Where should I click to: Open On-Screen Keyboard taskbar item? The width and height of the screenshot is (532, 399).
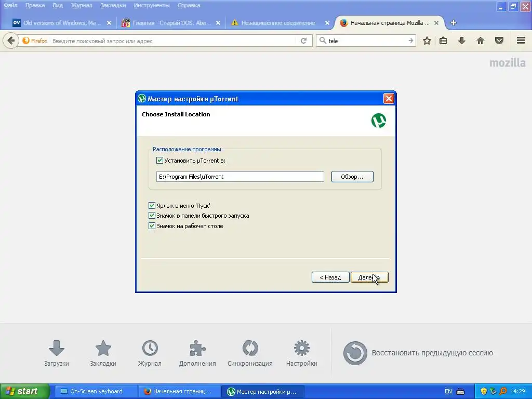(x=96, y=392)
